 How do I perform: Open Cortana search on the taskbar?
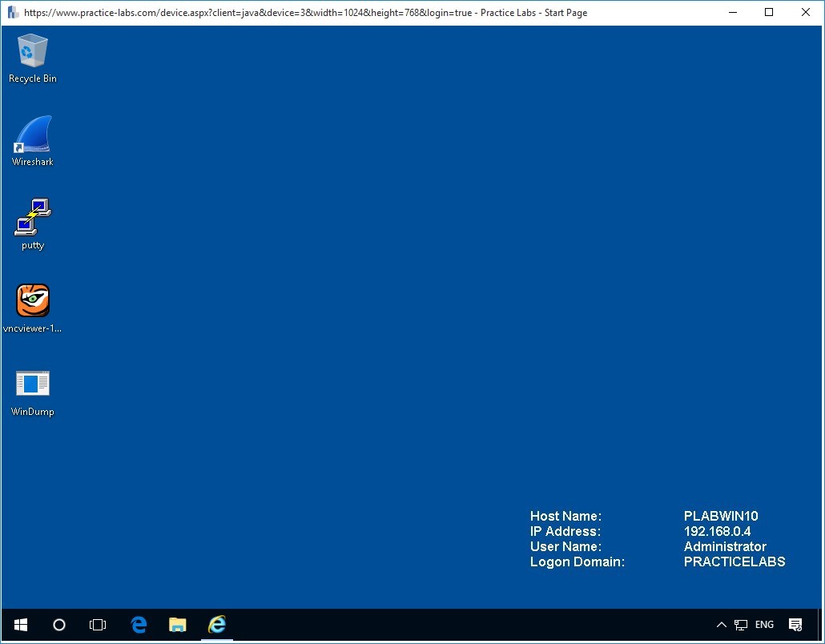pos(58,625)
